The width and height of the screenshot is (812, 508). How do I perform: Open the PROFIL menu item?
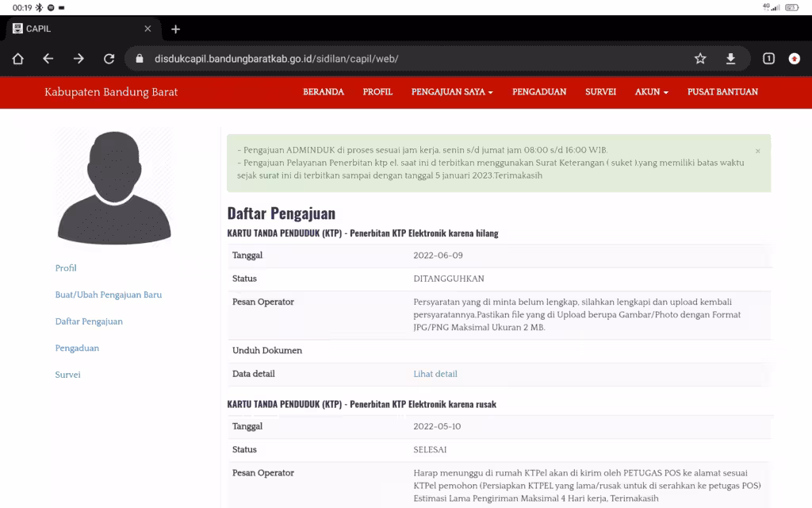pyautogui.click(x=377, y=92)
